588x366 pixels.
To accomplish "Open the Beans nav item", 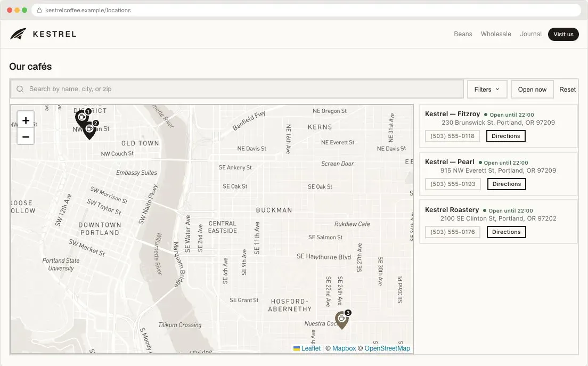I will (463, 34).
